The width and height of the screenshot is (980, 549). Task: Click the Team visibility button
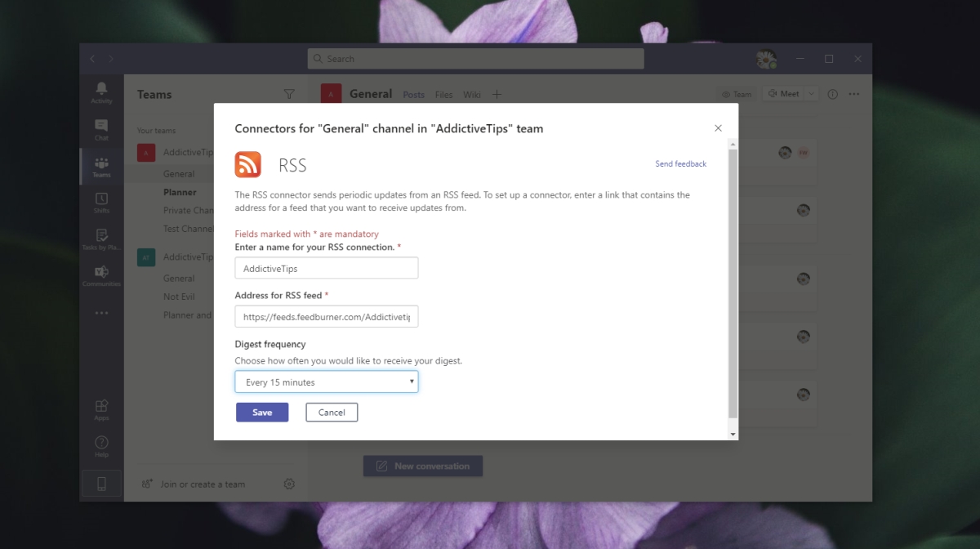click(x=737, y=94)
